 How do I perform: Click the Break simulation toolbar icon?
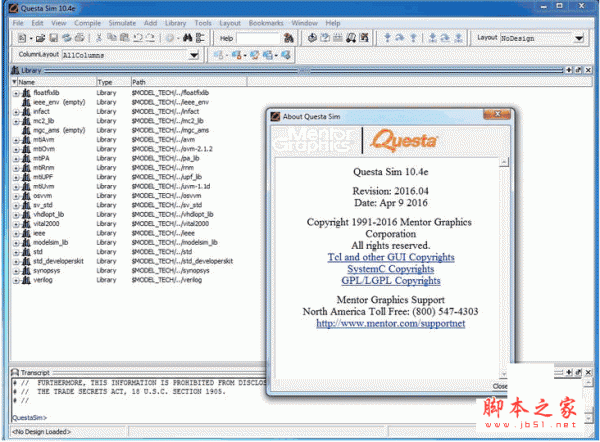[x=364, y=38]
